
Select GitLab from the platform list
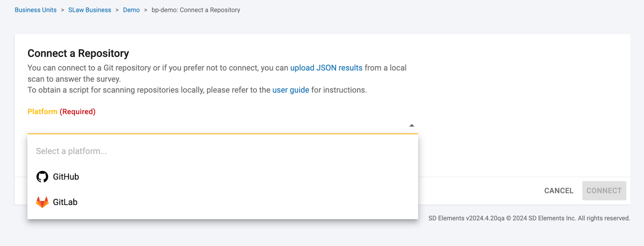(x=223, y=202)
